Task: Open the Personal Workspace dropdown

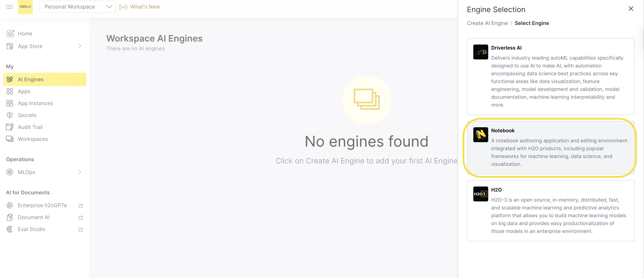Action: click(77, 7)
